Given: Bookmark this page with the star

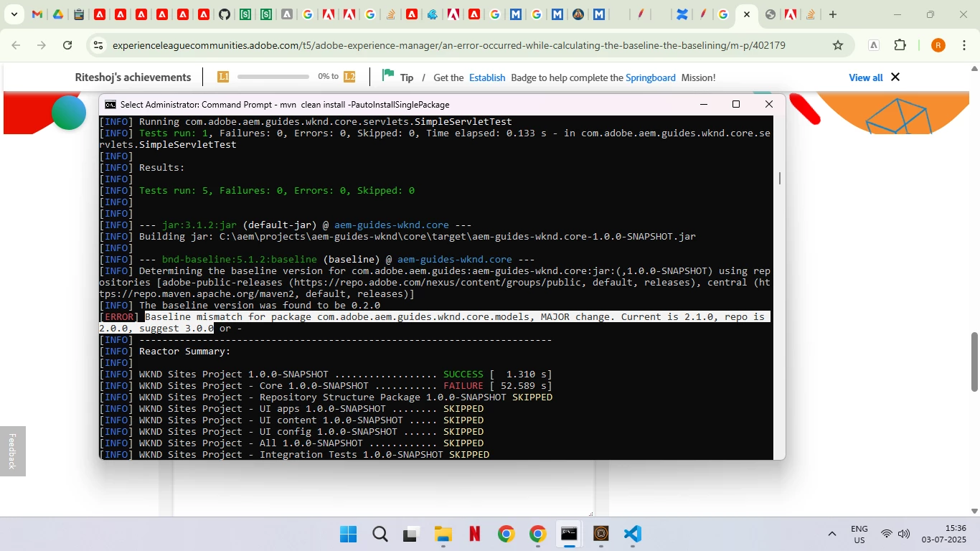Looking at the screenshot, I should pos(838,45).
